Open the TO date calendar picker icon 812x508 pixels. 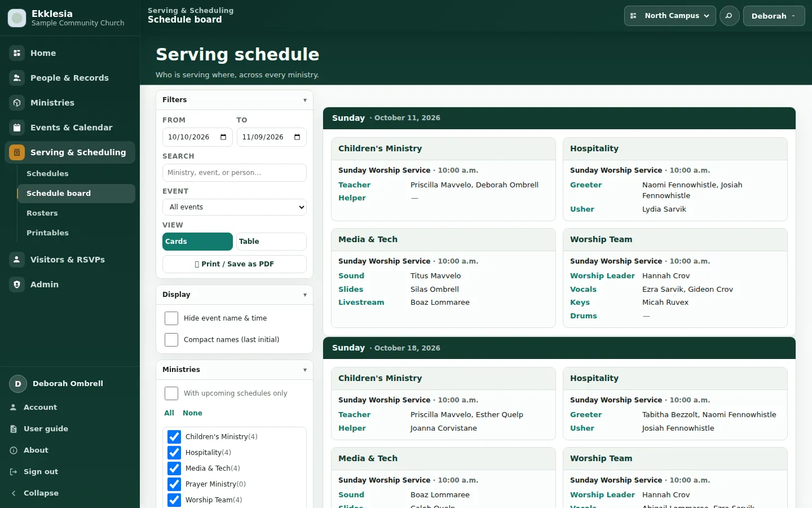(x=297, y=137)
